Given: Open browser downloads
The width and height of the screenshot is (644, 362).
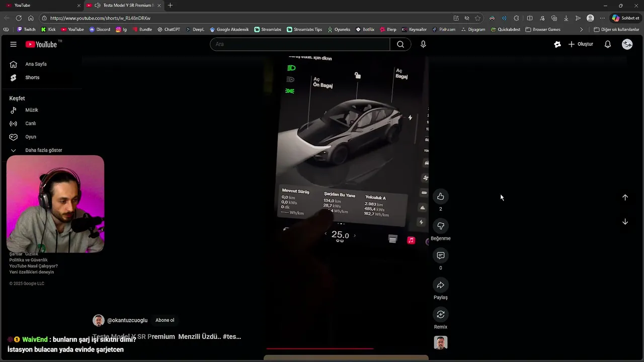Looking at the screenshot, I should [566, 18].
